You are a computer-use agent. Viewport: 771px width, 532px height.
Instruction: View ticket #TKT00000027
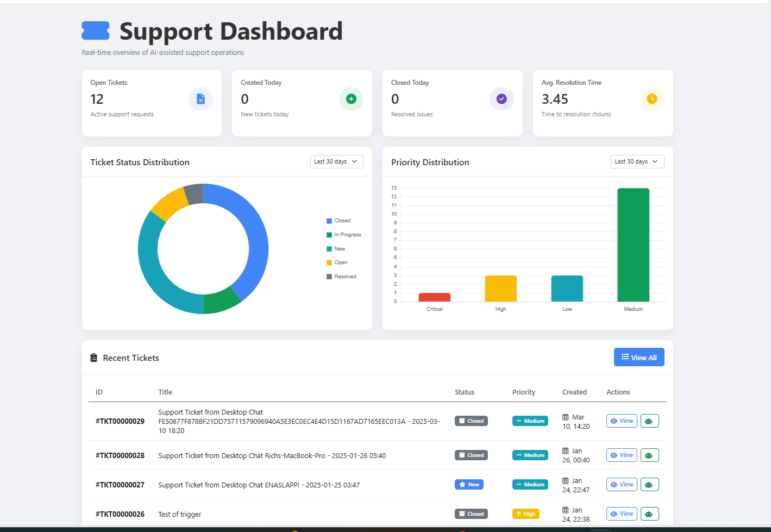[x=622, y=485]
